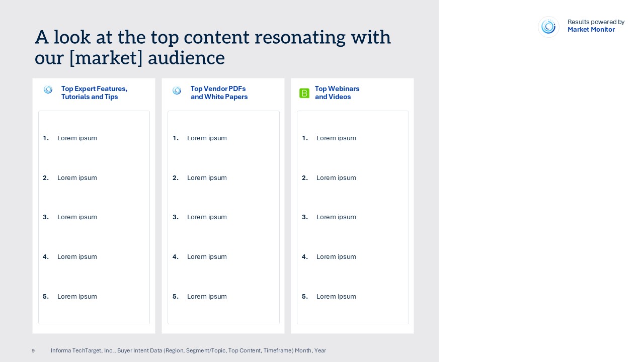The width and height of the screenshot is (644, 362).
Task: Select the 'Results powered by Market Monitor' text
Action: click(596, 26)
